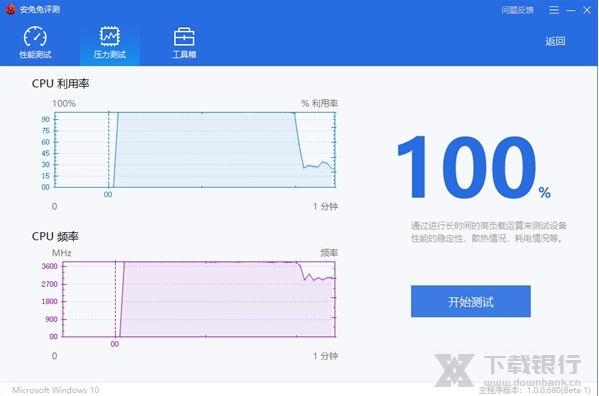Image resolution: width=599 pixels, height=396 pixels.
Task: Click the 安兔兔评测 window title
Action: click(40, 10)
